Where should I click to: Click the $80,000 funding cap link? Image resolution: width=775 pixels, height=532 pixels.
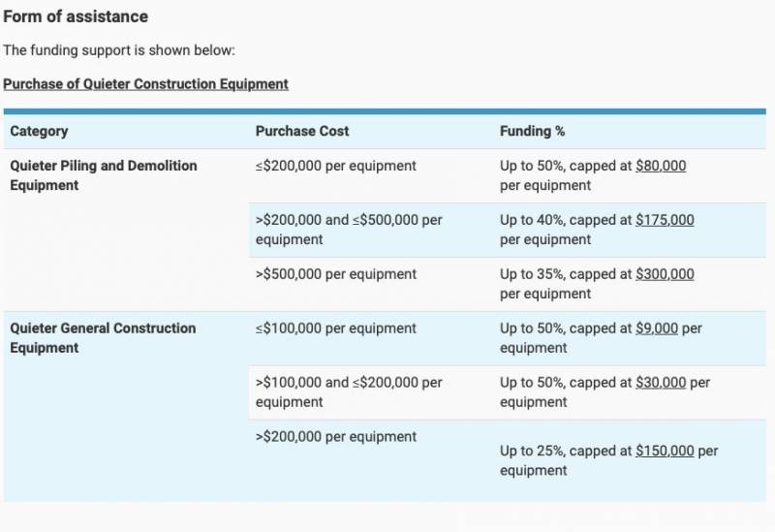point(661,166)
